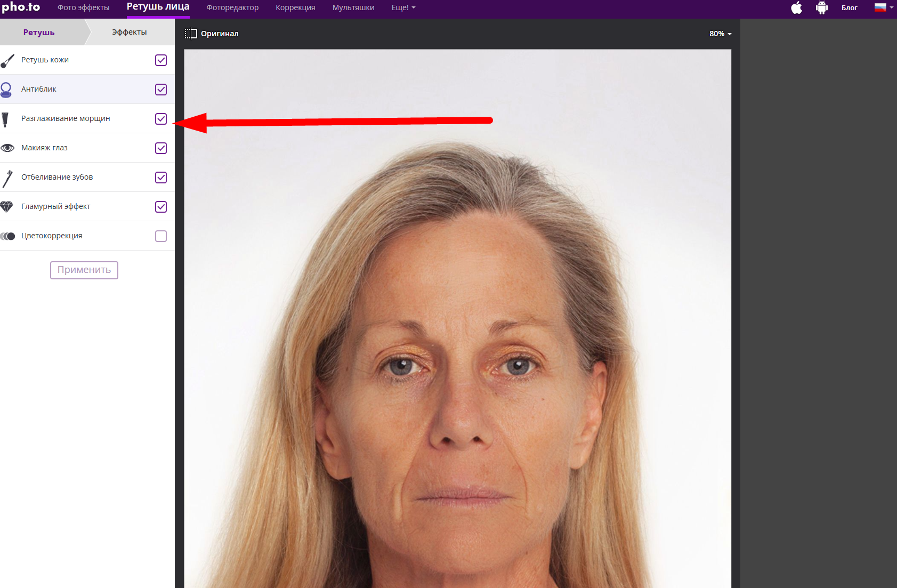Select the Ретушь лица menu item
Image resolution: width=897 pixels, height=588 pixels.
click(158, 7)
